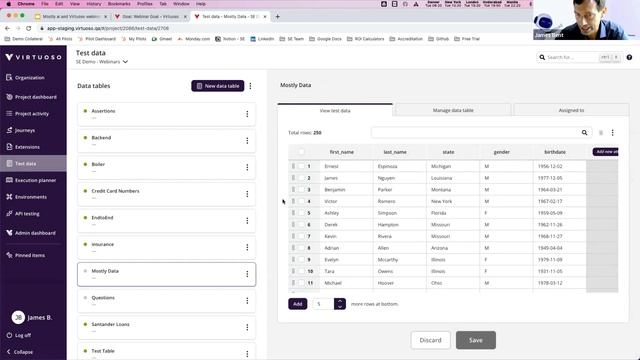Open Questions table options menu
The image size is (640, 360).
(x=247, y=301)
